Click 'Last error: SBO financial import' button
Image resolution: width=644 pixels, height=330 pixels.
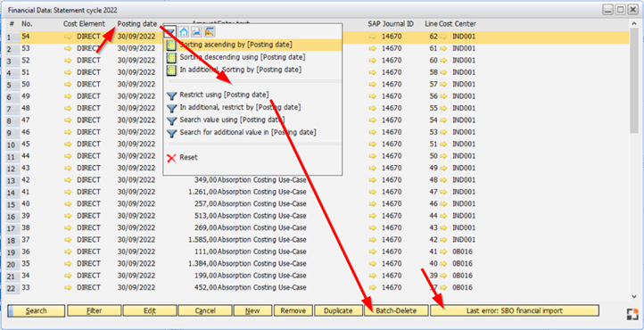pos(515,310)
